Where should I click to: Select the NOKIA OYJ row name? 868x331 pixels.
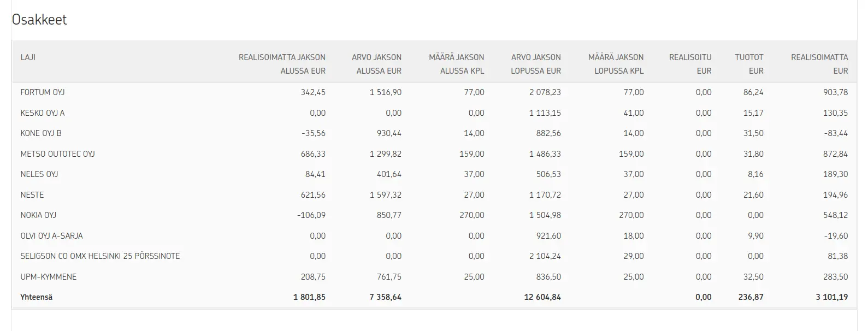38,215
